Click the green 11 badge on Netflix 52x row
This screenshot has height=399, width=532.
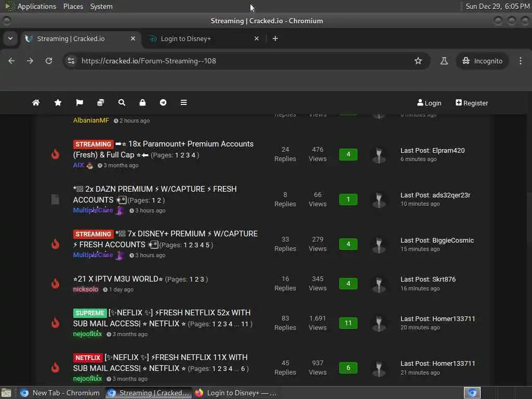(x=348, y=323)
